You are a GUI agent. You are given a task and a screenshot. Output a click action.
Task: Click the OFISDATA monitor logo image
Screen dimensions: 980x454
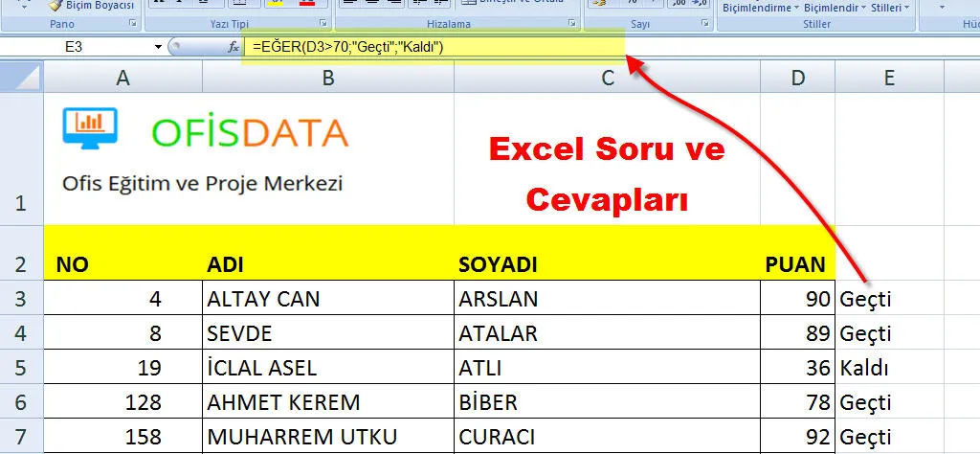pyautogui.click(x=90, y=126)
